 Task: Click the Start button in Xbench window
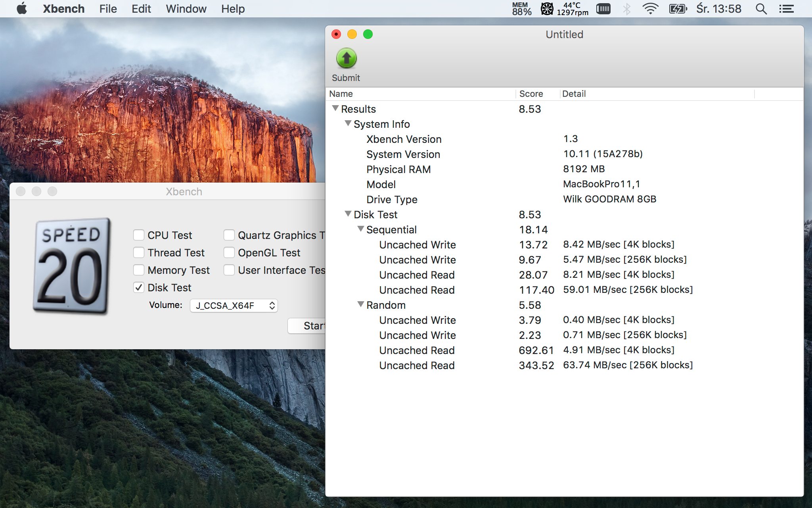pyautogui.click(x=306, y=326)
